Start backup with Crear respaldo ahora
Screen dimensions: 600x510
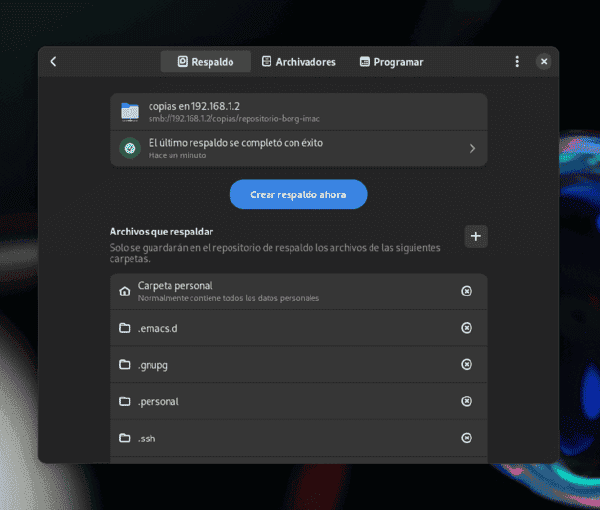click(298, 194)
